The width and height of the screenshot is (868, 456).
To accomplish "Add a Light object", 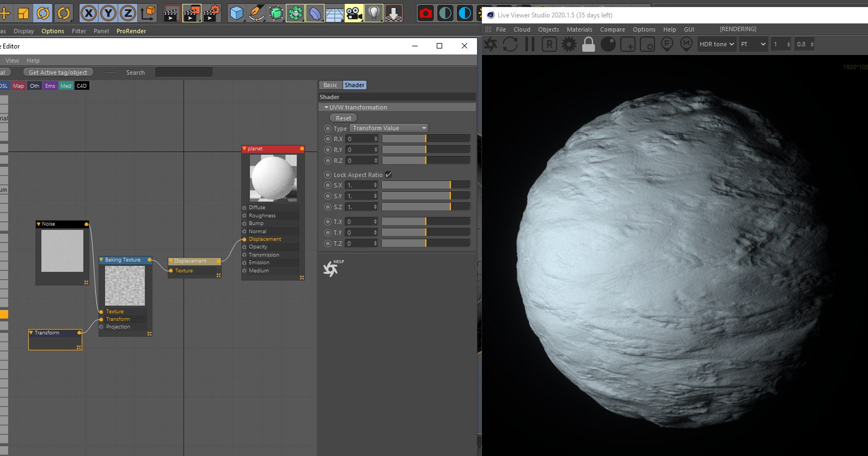I will (374, 13).
